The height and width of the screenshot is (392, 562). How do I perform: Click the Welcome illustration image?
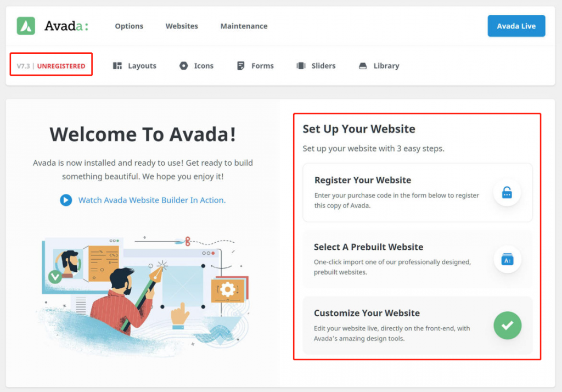pyautogui.click(x=143, y=295)
